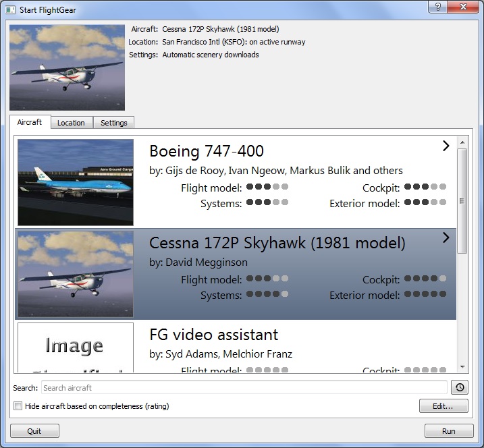
Task: Click the scrollbar up arrow
Action: [462, 142]
